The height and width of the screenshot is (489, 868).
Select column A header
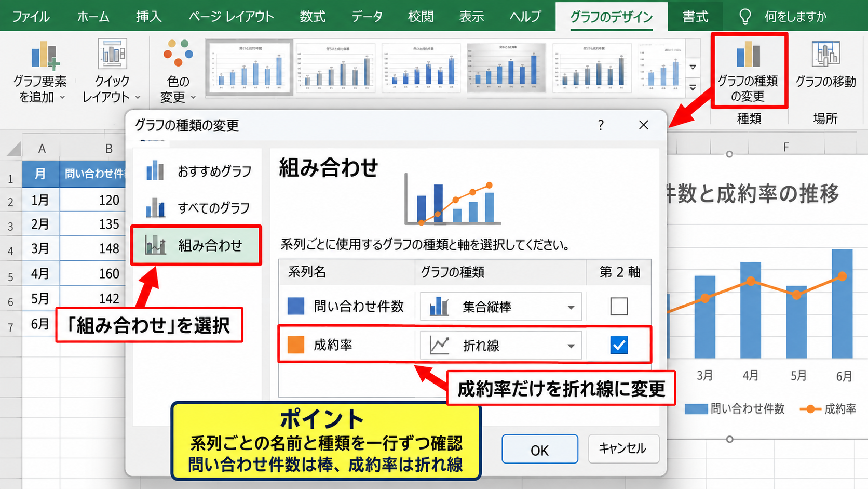point(42,149)
